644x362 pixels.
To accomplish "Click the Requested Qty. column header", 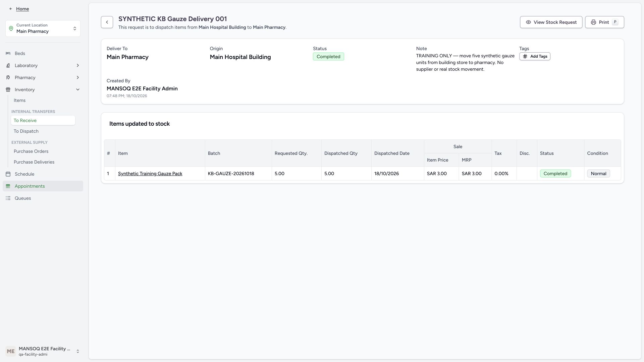I will 297,153.
